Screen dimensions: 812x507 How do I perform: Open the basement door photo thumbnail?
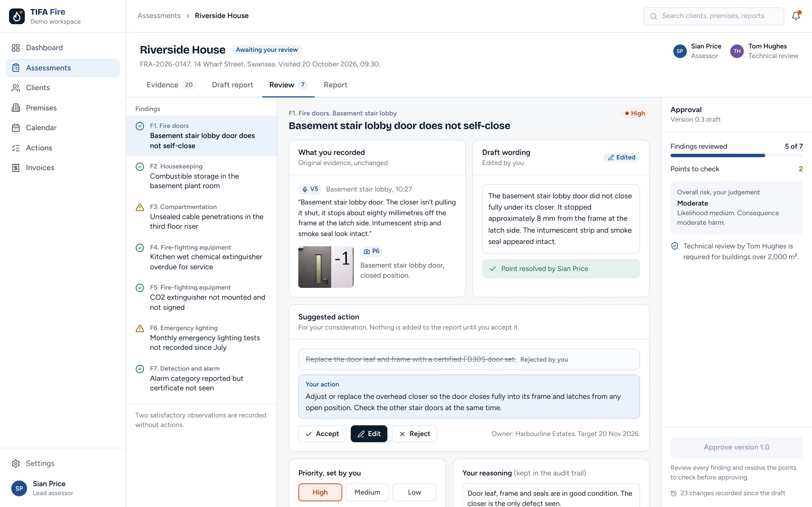[325, 267]
